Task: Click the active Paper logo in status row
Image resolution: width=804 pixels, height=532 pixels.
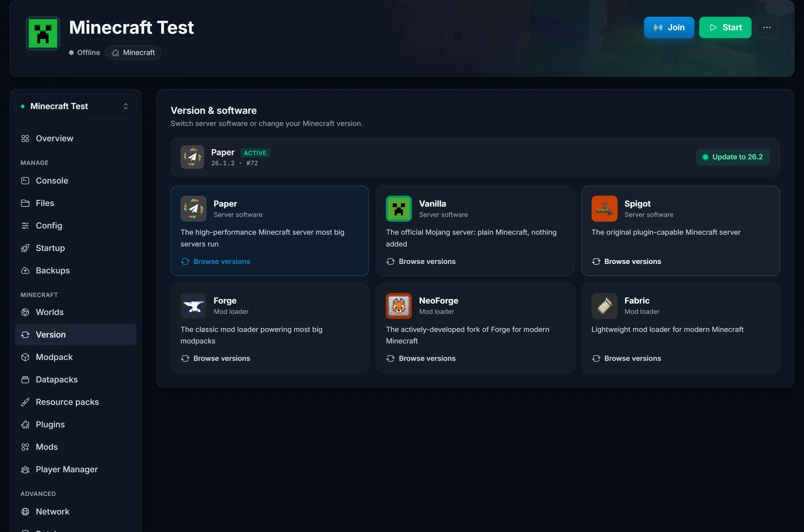Action: click(x=192, y=157)
